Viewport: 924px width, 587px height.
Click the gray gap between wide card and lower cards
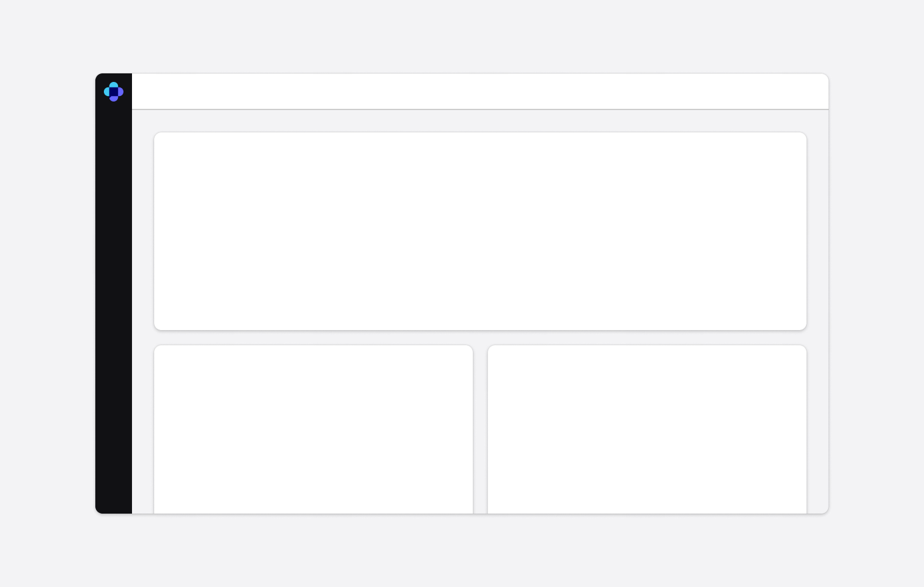480,338
